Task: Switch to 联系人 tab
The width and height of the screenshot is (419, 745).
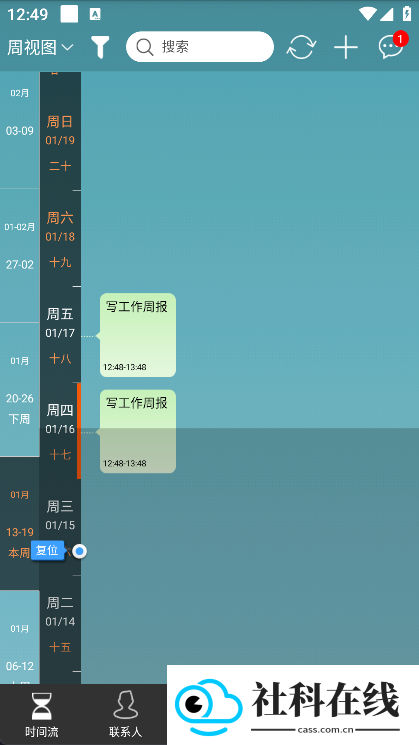Action: pos(125,715)
